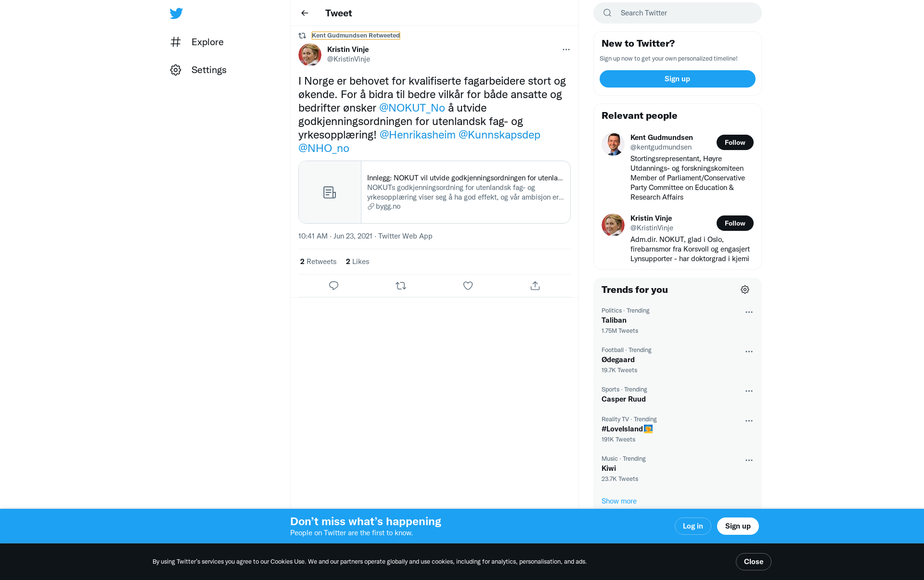Follow Kristin Vinje
Viewport: 924px width, 580px height.
coord(735,223)
